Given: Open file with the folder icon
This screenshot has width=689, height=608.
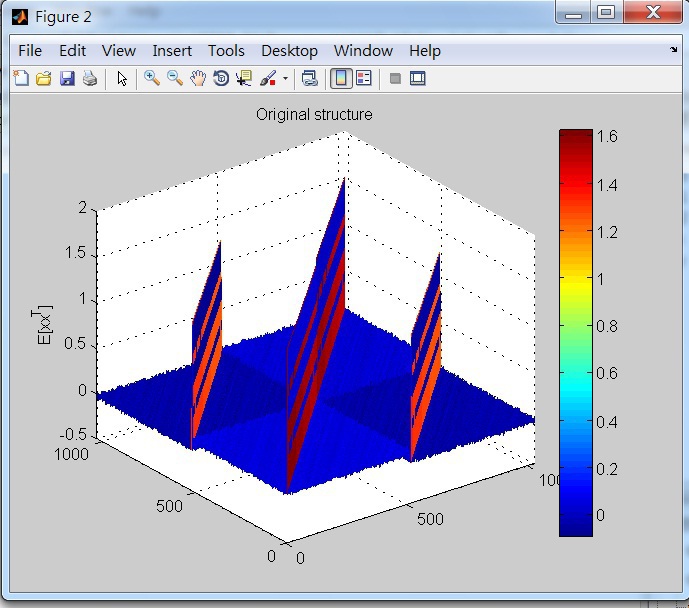Looking at the screenshot, I should coord(44,78).
